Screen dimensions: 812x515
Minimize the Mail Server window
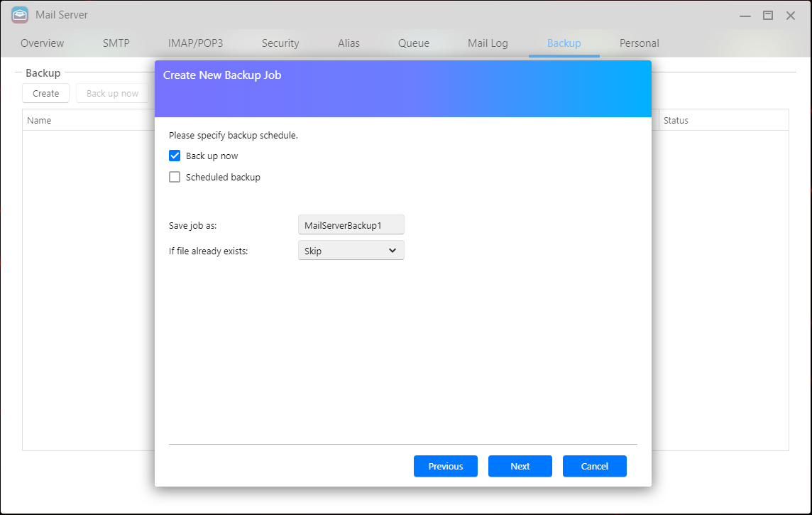(745, 15)
